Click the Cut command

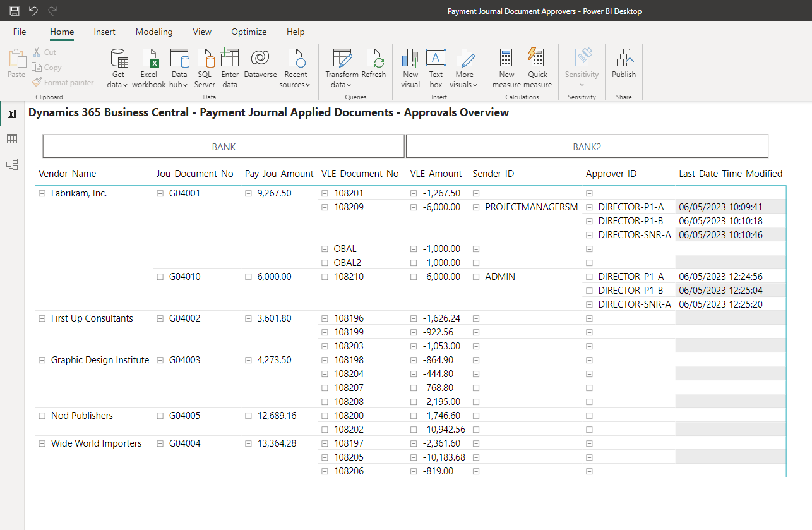44,52
